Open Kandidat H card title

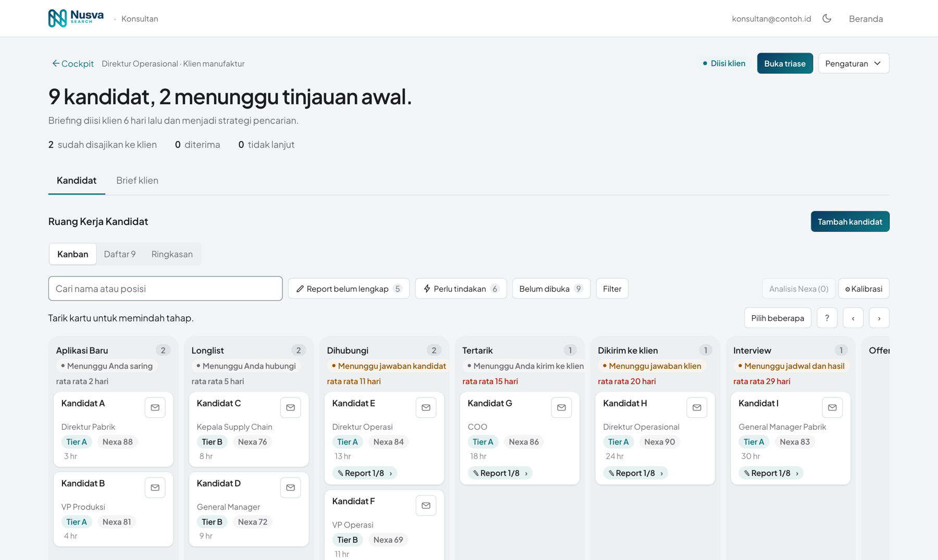click(625, 403)
